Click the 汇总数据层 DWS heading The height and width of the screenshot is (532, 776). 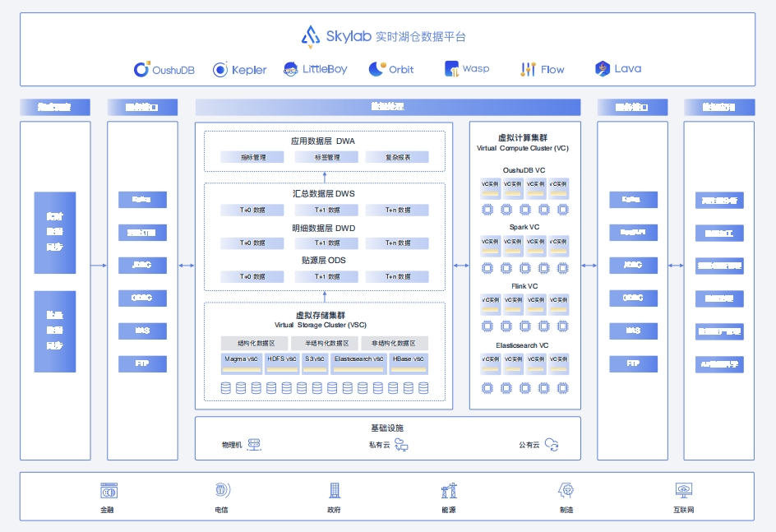coord(324,193)
